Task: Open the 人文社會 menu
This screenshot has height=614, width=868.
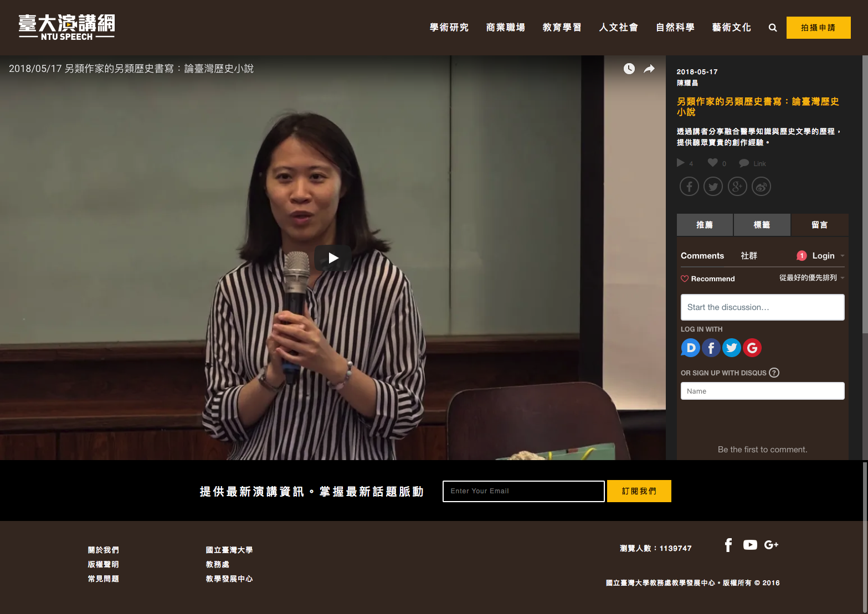Action: point(619,28)
